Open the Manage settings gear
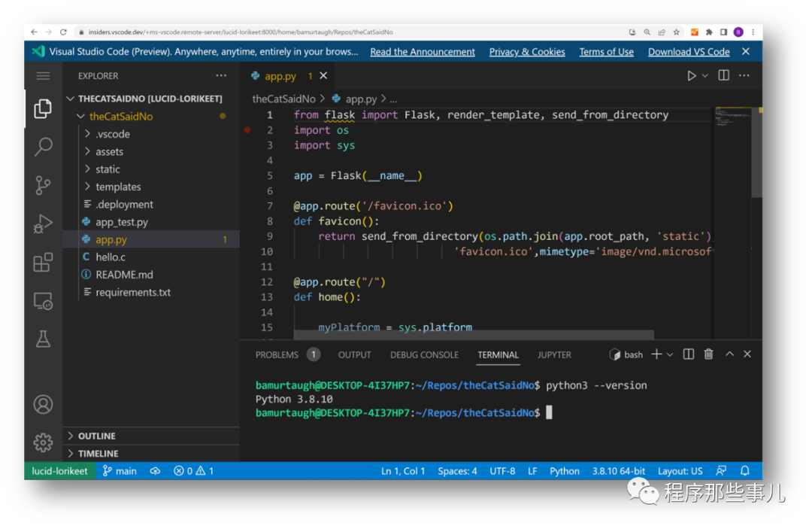This screenshot has width=812, height=529. [x=43, y=442]
